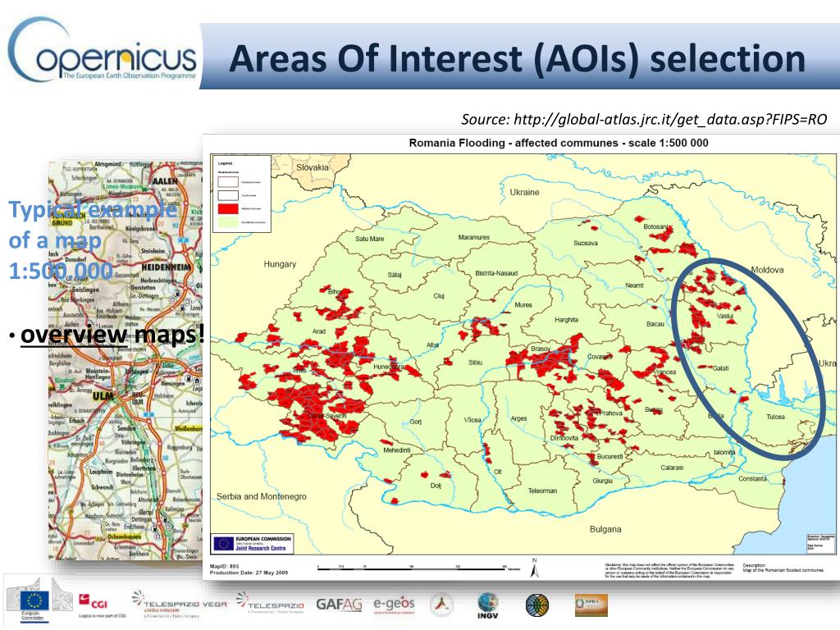Click the 'Satu Mare' county label
The width and height of the screenshot is (840, 630).
[x=370, y=239]
